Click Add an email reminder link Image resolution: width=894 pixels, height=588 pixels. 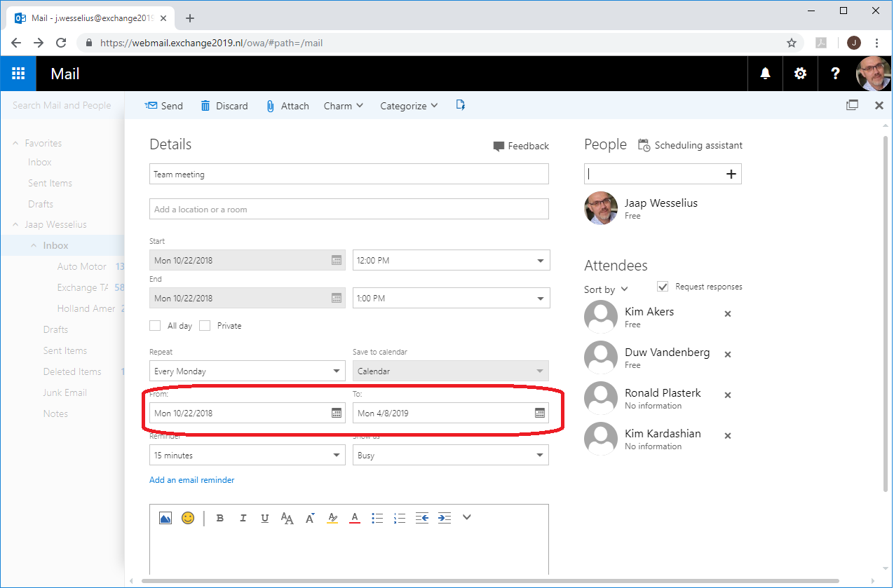[x=191, y=480]
